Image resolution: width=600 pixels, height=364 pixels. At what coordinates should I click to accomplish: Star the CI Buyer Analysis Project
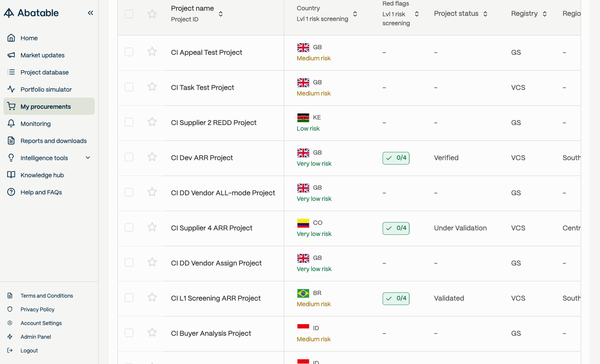(x=152, y=333)
